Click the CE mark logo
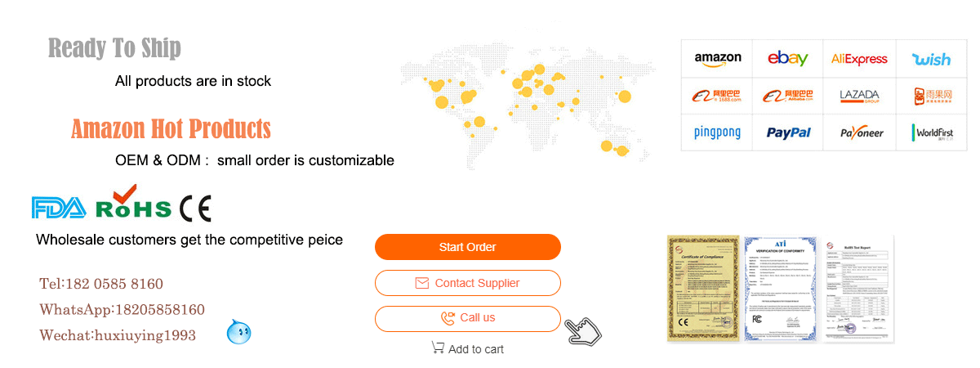 point(195,209)
